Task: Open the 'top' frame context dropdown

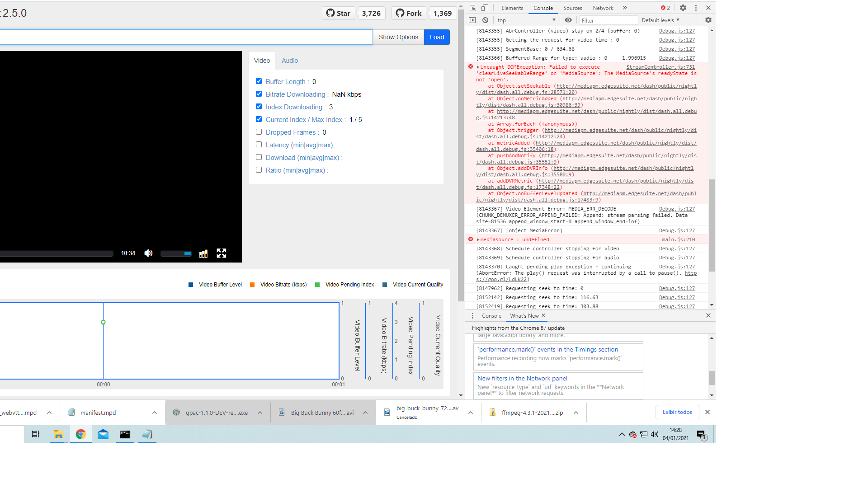Action: click(x=526, y=20)
